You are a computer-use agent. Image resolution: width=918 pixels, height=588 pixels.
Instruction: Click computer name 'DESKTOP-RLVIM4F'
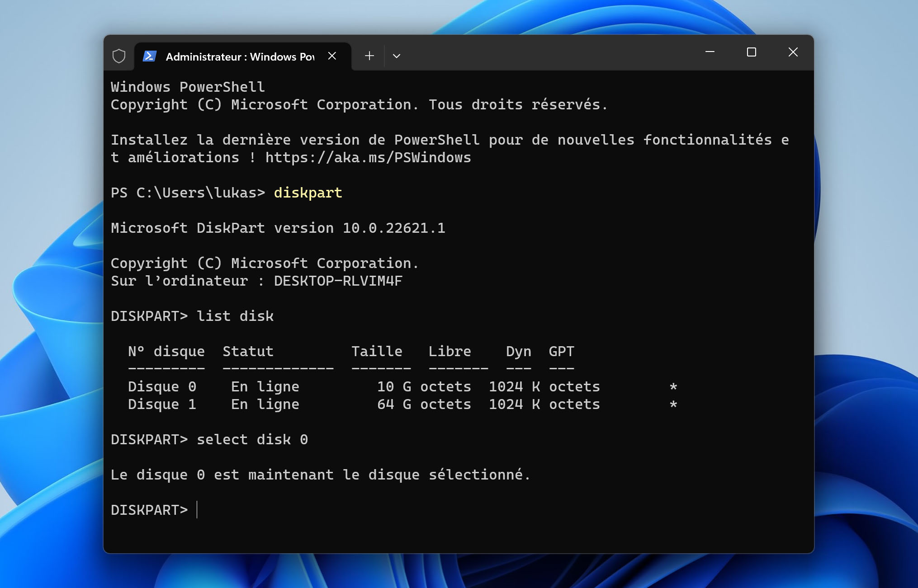338,281
